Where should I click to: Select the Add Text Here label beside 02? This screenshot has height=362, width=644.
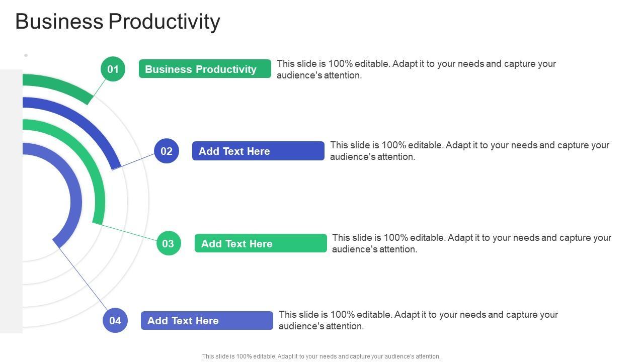(x=258, y=151)
